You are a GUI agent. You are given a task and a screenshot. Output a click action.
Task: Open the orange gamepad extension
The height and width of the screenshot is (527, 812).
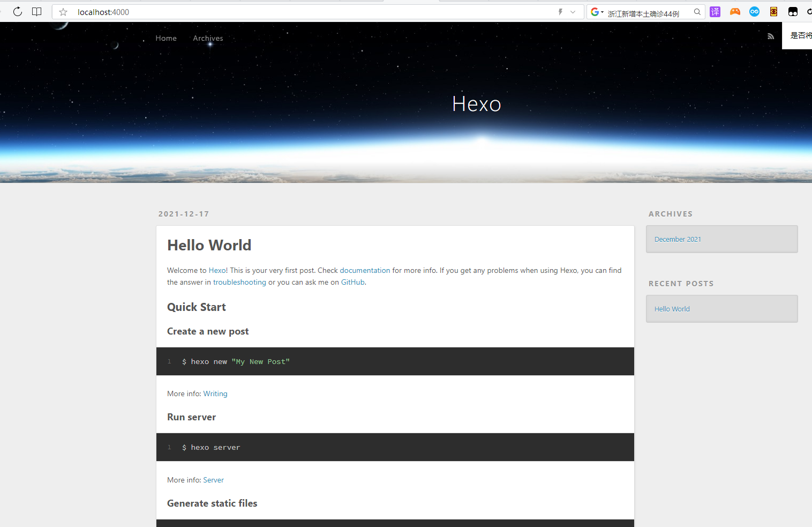click(x=735, y=12)
